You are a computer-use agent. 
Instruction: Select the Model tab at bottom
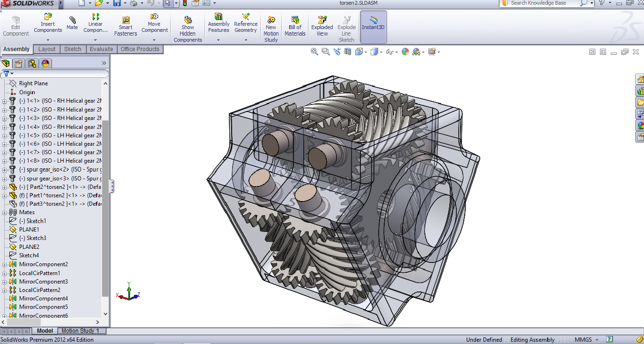coord(45,331)
